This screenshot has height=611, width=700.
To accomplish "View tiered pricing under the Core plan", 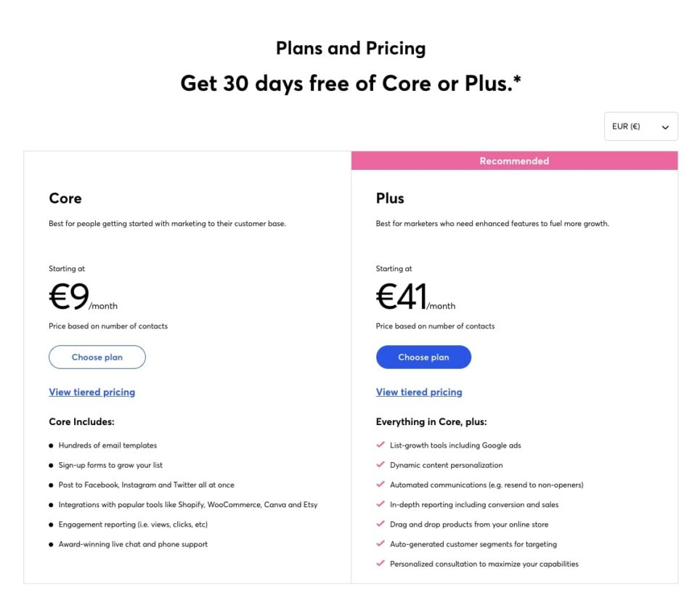I will [91, 392].
